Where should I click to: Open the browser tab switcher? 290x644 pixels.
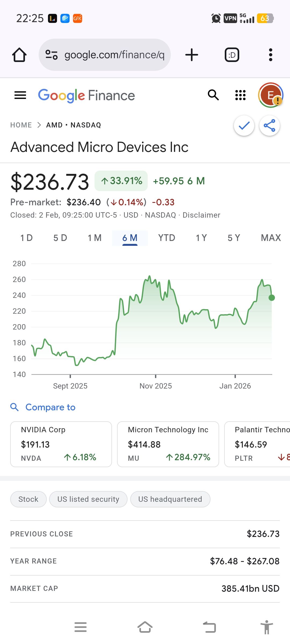point(232,55)
